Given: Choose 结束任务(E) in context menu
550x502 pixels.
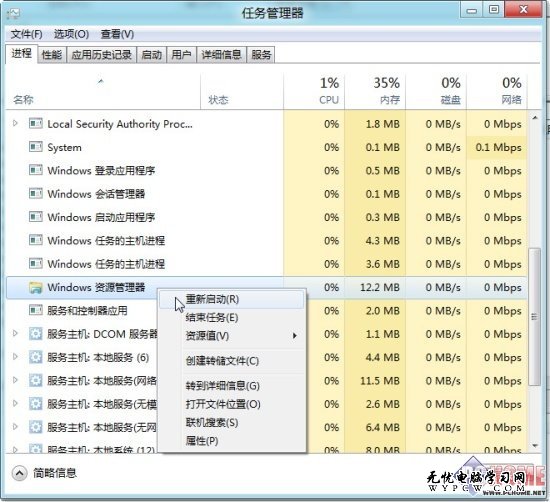Looking at the screenshot, I should click(232, 318).
